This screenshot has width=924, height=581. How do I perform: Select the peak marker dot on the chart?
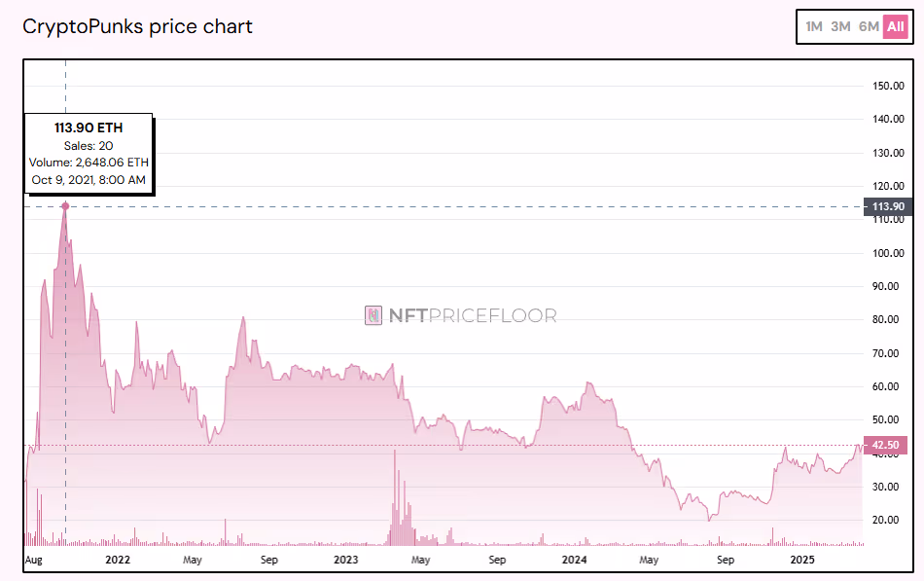point(64,205)
